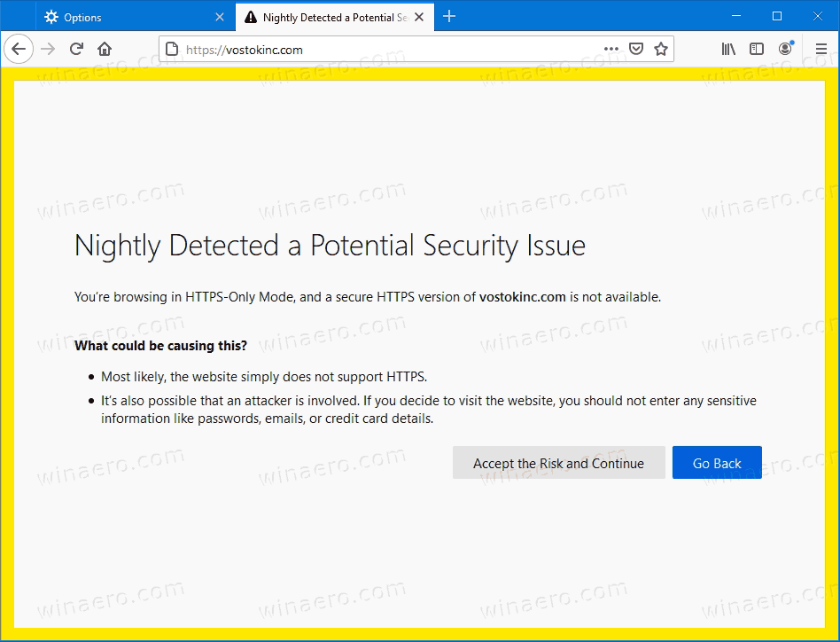Click the browser Back arrow button
This screenshot has height=642, width=840.
pos(19,49)
